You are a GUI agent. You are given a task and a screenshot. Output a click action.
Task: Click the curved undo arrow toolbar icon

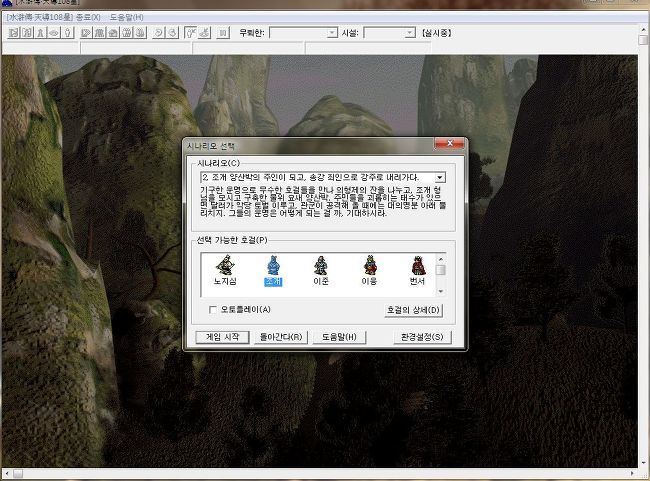[x=158, y=33]
